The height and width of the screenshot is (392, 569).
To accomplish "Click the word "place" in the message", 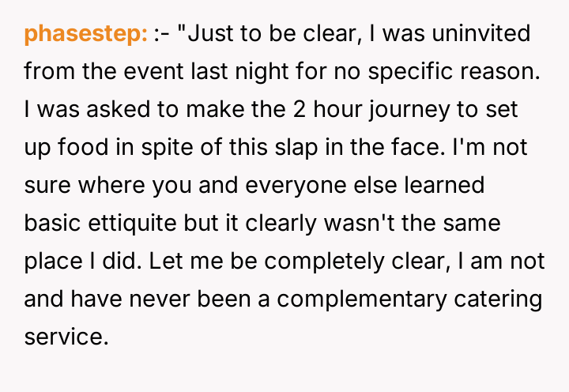I will [x=50, y=262].
